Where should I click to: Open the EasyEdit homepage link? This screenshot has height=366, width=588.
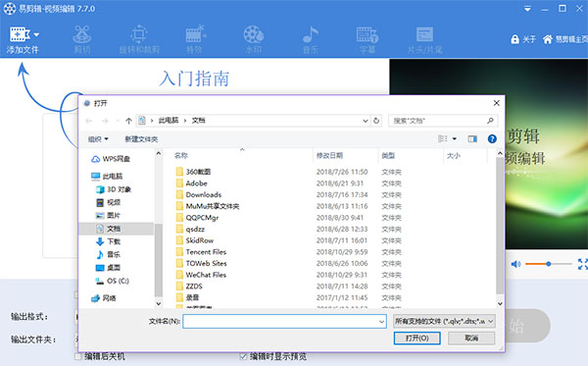coord(565,39)
